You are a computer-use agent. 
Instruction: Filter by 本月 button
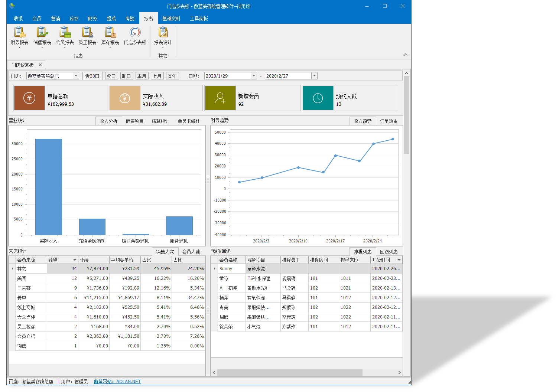[142, 76]
